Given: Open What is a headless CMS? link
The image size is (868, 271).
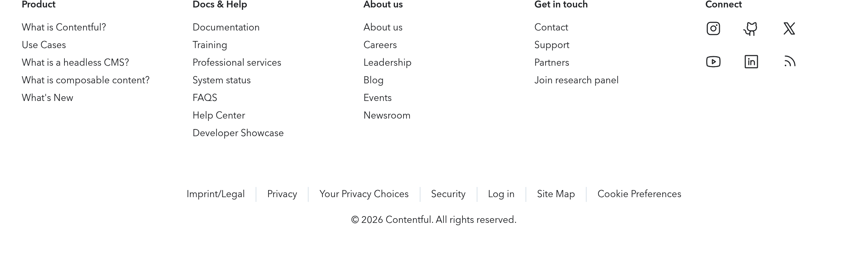Looking at the screenshot, I should point(75,63).
